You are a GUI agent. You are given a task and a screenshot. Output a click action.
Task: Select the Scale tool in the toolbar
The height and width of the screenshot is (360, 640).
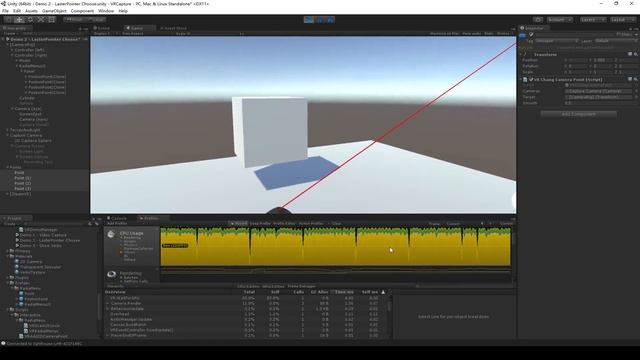(x=41, y=20)
